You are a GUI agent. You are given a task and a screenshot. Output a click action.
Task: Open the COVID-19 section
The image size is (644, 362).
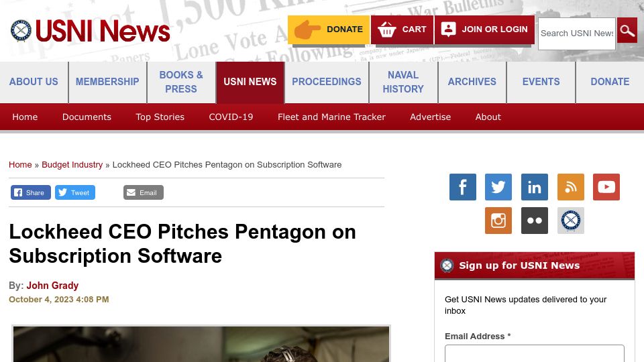coord(231,117)
